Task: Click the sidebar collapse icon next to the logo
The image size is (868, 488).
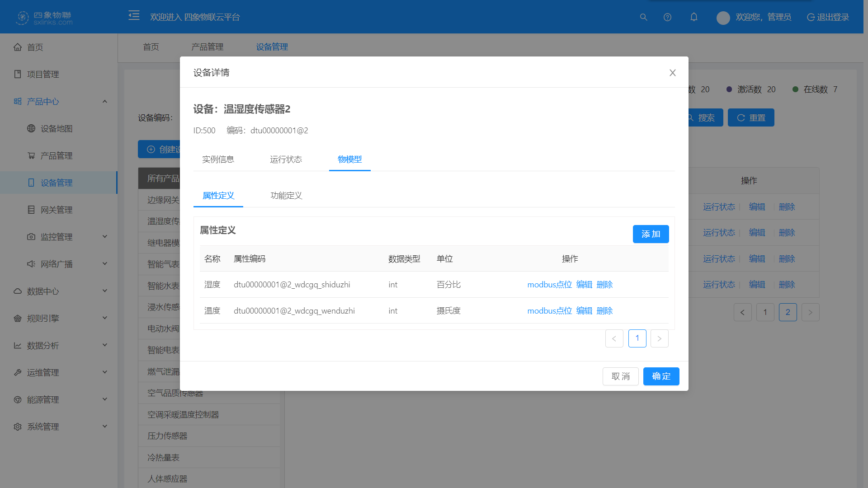Action: (x=134, y=15)
